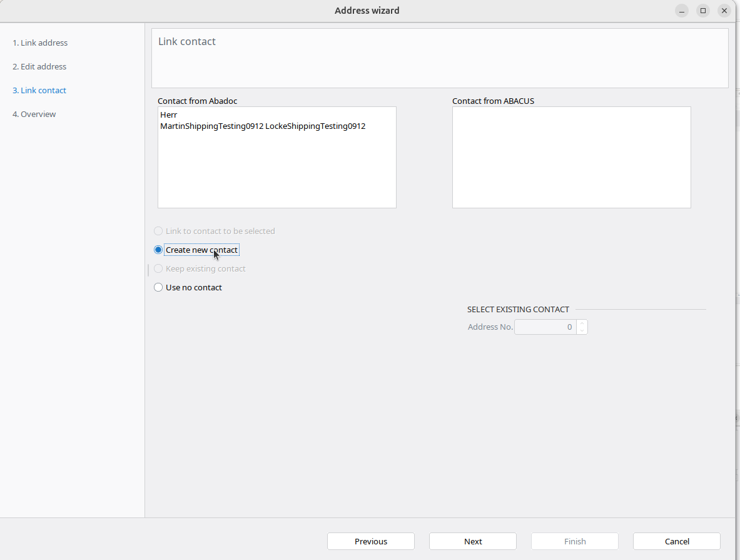Decrease Address No. with down arrow
The width and height of the screenshot is (740, 560).
[x=582, y=330]
